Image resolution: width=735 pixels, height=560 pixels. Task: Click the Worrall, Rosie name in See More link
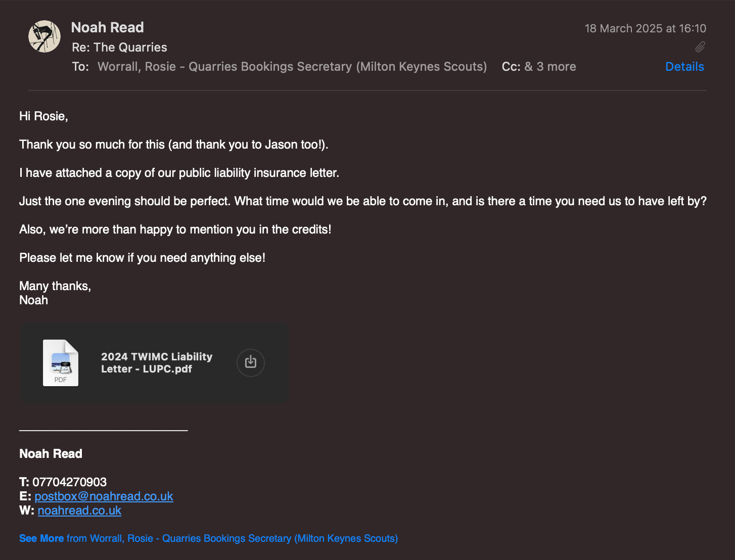[121, 538]
